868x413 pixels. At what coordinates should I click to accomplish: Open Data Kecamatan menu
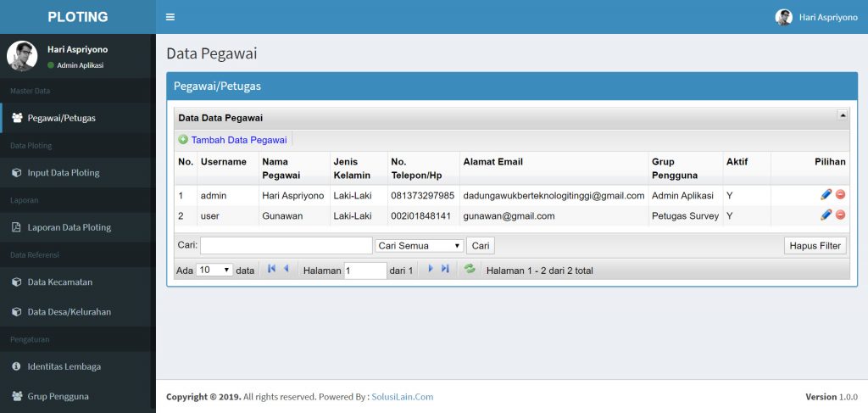point(77,282)
